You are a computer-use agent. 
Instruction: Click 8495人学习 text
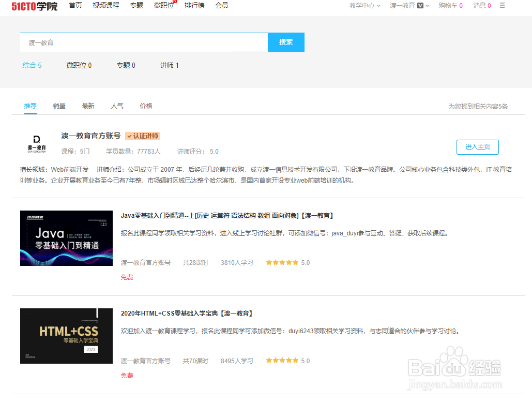tap(237, 361)
